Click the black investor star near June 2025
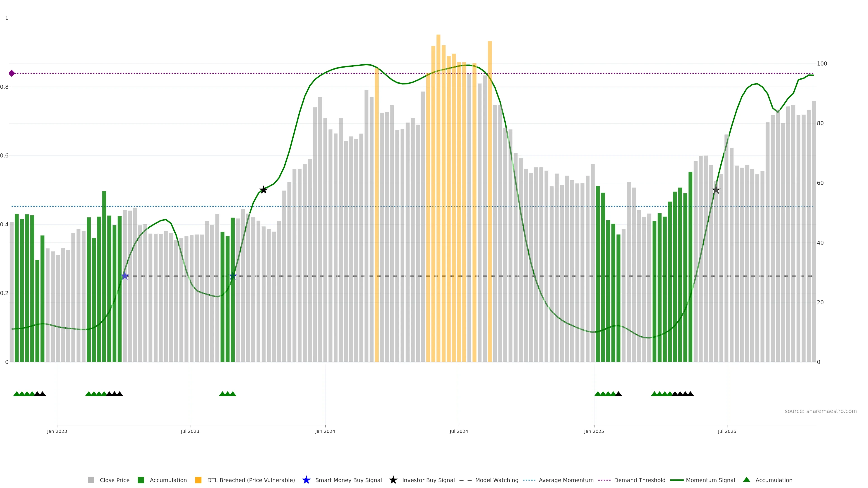This screenshot has height=488, width=868. [716, 190]
